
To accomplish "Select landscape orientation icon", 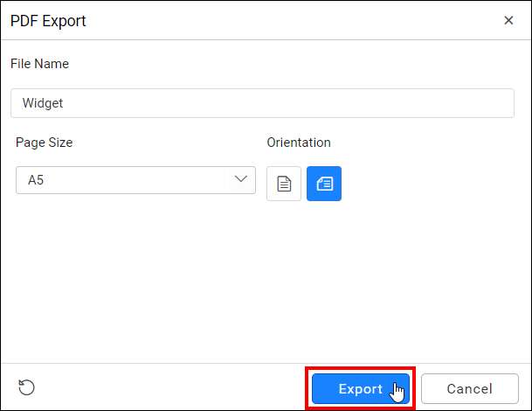I will coord(324,184).
